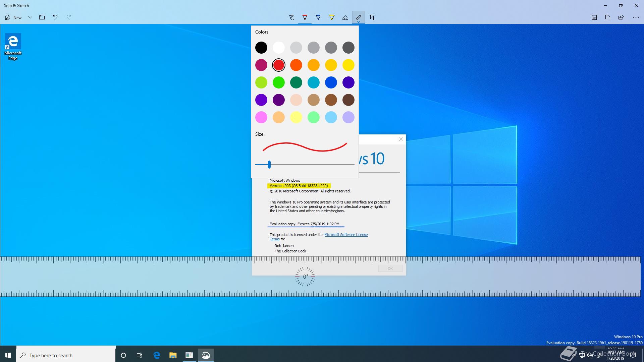The height and width of the screenshot is (362, 644).
Task: Pick the royal blue color swatch
Action: (x=331, y=82)
